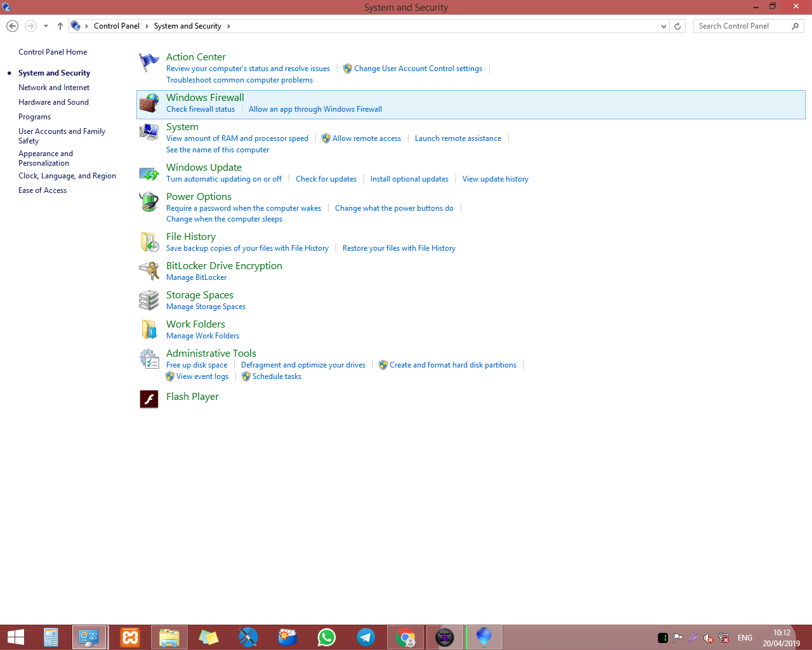The height and width of the screenshot is (650, 812).
Task: Click the Windows Update icon
Action: pyautogui.click(x=149, y=173)
